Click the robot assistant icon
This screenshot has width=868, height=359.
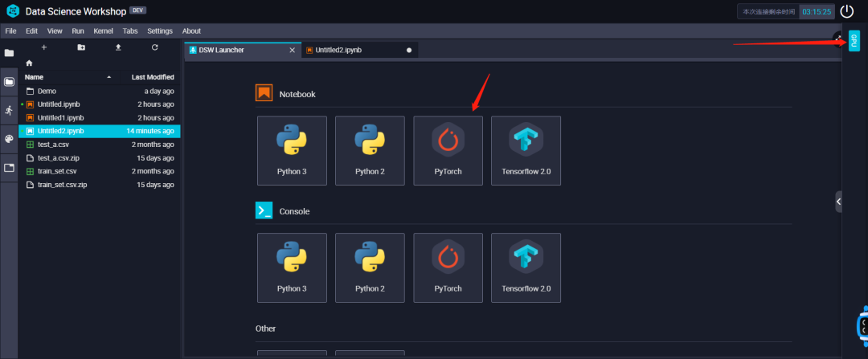click(862, 326)
